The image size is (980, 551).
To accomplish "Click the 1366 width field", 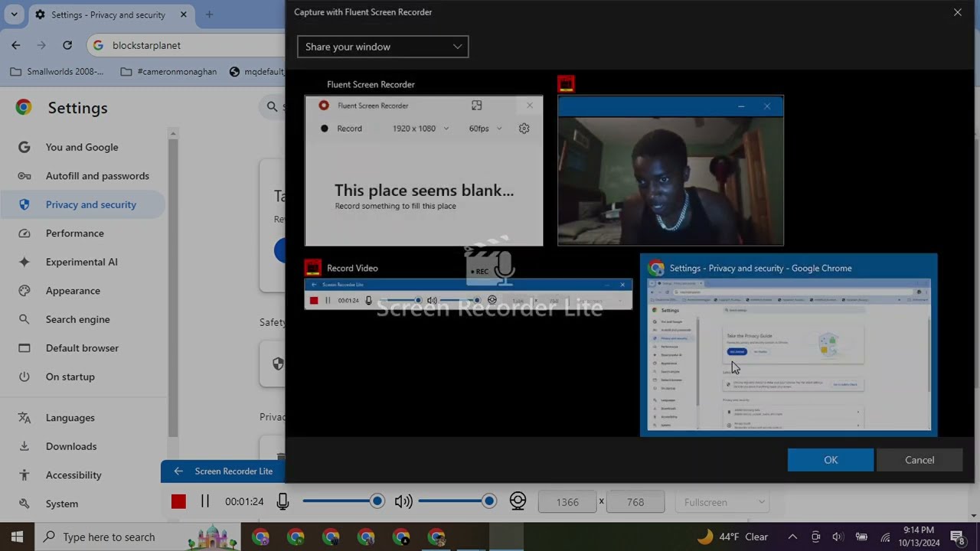I will click(x=567, y=502).
